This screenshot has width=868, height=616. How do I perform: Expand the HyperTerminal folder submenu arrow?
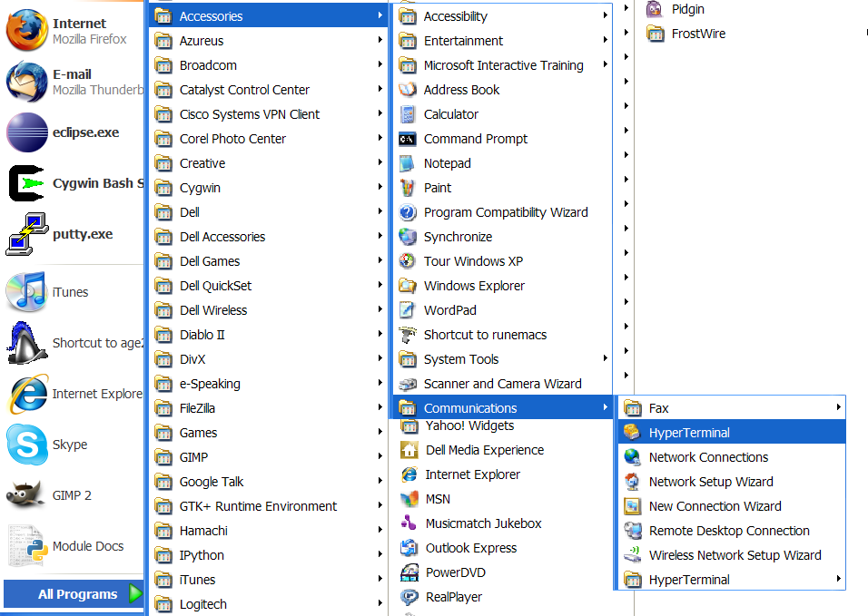point(839,579)
